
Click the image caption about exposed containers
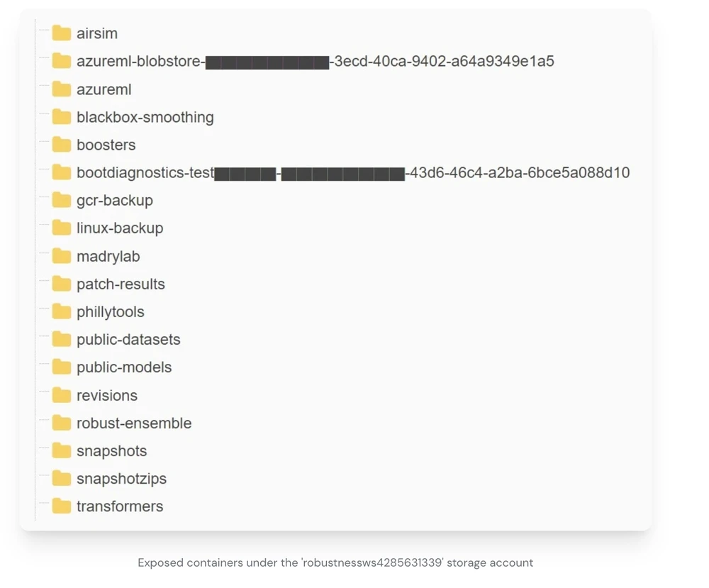pos(335,562)
